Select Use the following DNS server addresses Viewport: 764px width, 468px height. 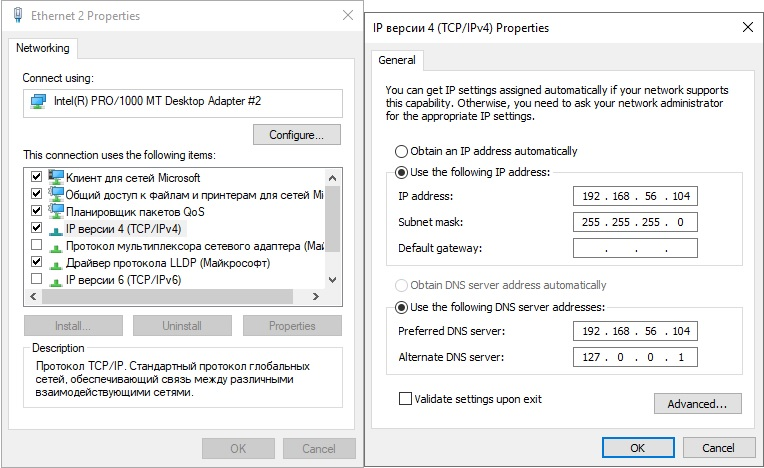(x=402, y=306)
